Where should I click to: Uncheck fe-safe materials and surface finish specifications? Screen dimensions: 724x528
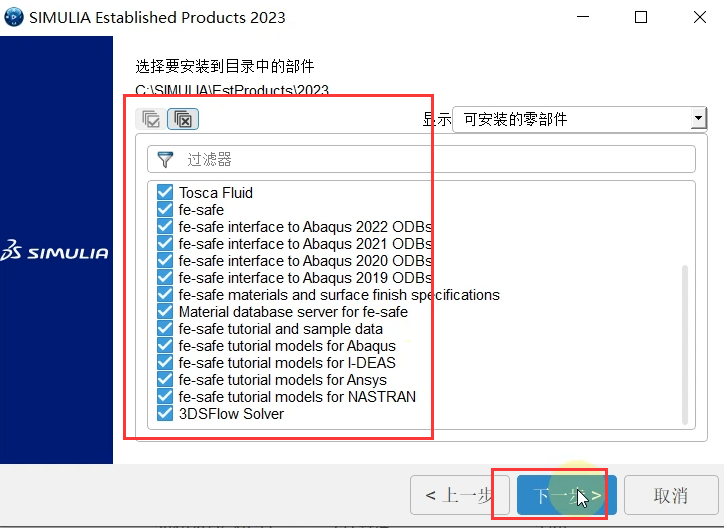165,294
